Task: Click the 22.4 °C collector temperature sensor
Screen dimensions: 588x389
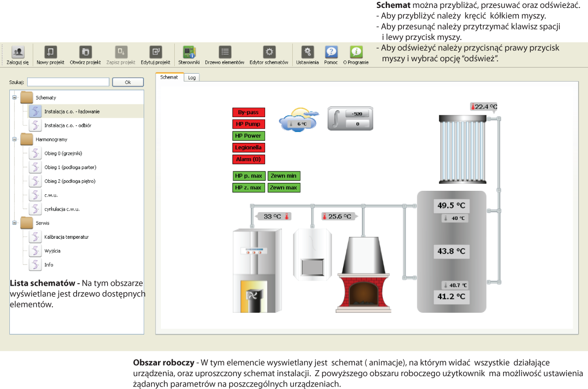Action: 484,107
